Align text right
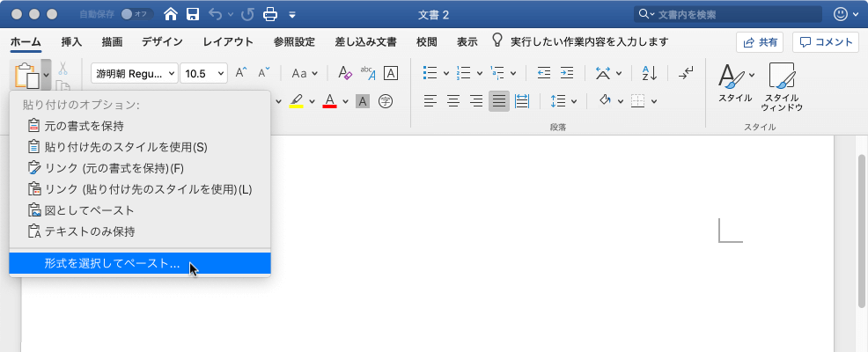868x352 pixels. click(x=476, y=101)
